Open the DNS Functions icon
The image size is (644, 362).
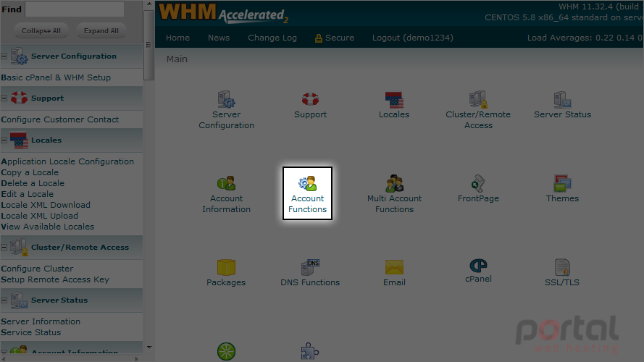pyautogui.click(x=310, y=267)
